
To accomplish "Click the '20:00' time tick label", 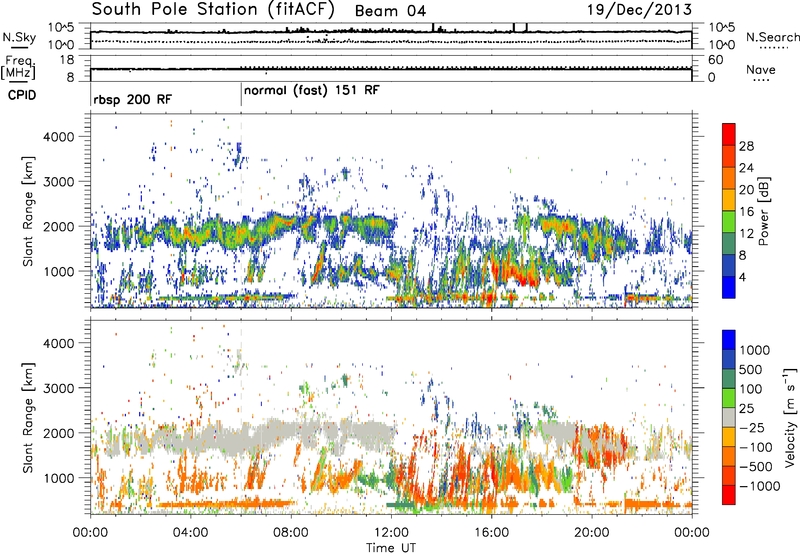I will (592, 533).
